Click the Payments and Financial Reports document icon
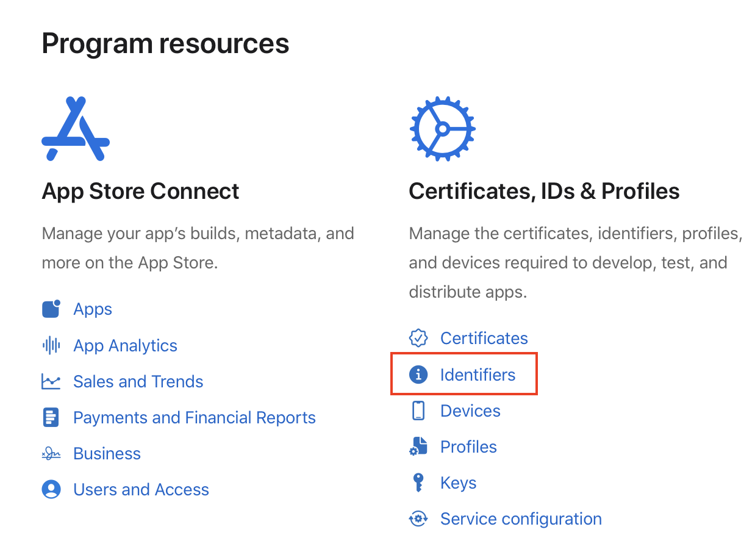 point(51,417)
